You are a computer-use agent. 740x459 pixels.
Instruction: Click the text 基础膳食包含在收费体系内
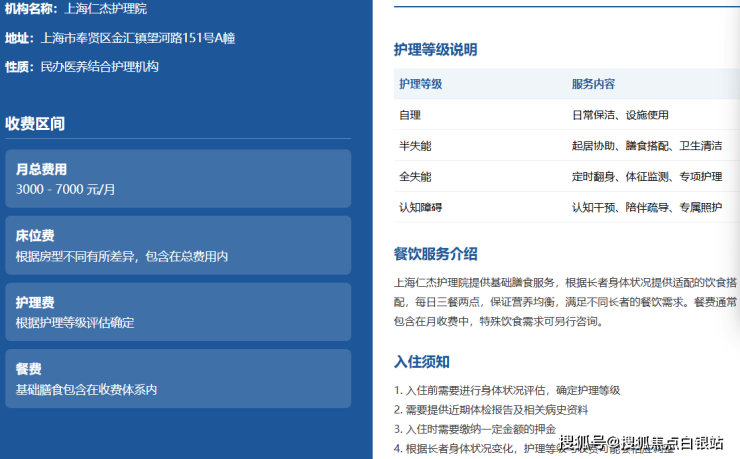tap(86, 390)
